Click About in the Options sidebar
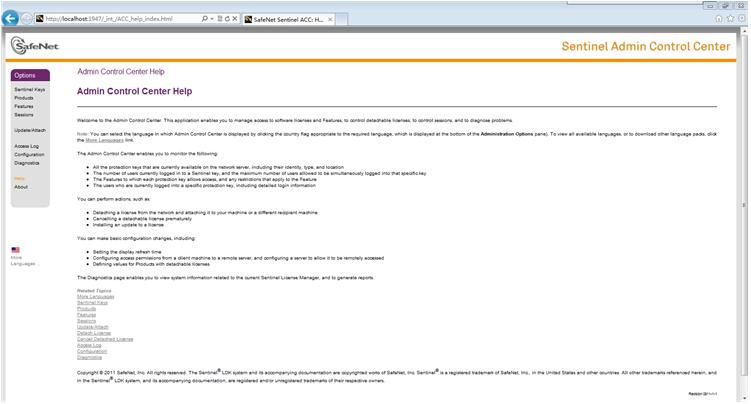 [x=21, y=187]
